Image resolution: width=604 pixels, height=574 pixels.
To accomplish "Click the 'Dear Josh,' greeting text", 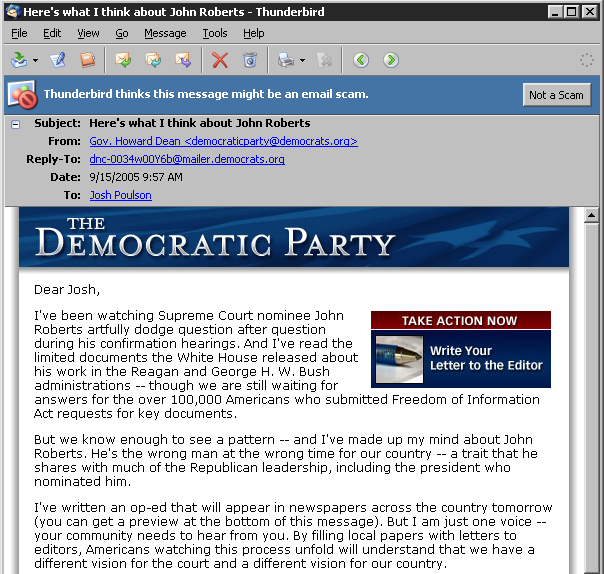I will [67, 290].
